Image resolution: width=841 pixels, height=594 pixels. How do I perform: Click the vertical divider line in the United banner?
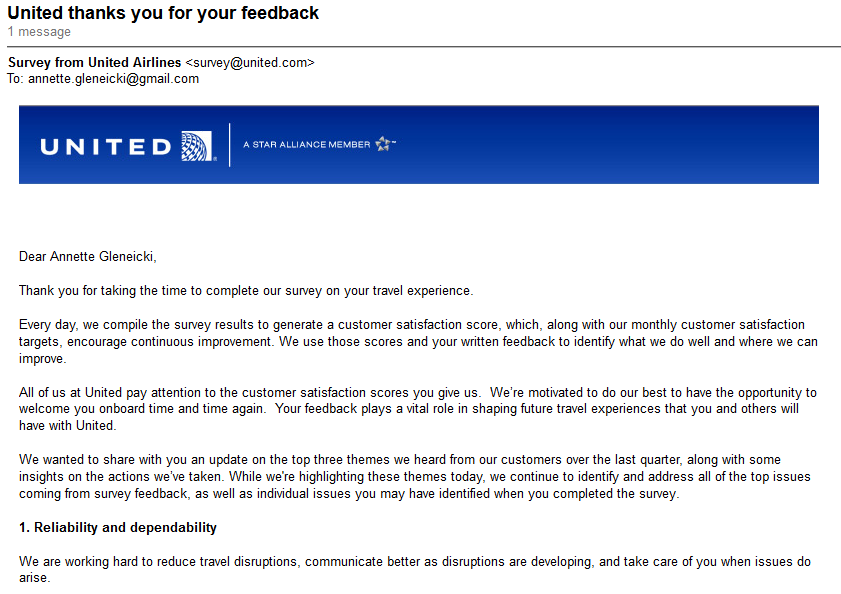point(230,145)
